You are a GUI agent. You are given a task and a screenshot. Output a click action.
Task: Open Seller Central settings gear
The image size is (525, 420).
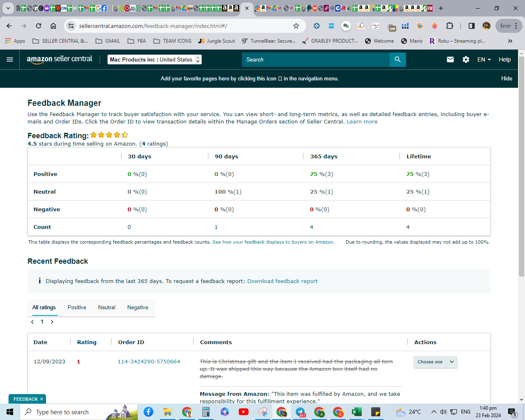tap(466, 59)
